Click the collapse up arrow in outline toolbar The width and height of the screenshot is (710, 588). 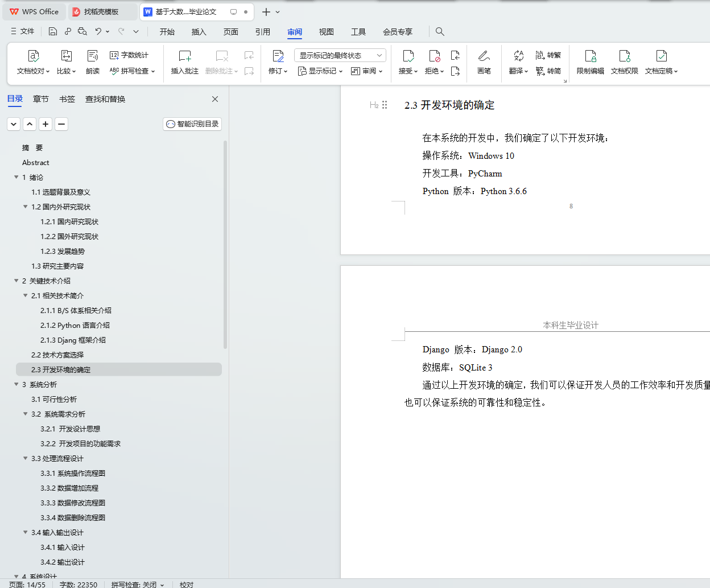point(30,124)
